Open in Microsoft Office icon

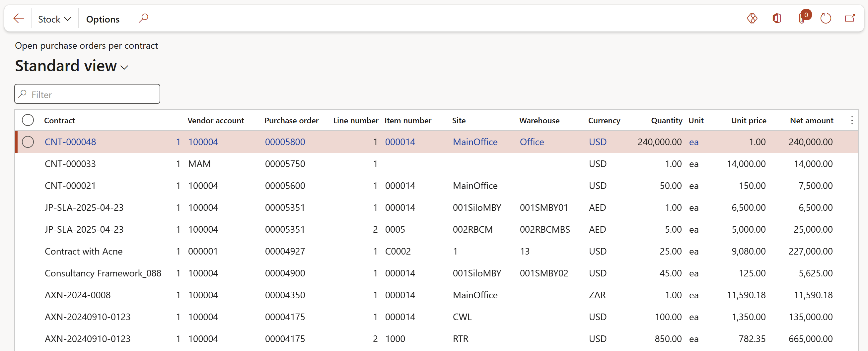[777, 18]
